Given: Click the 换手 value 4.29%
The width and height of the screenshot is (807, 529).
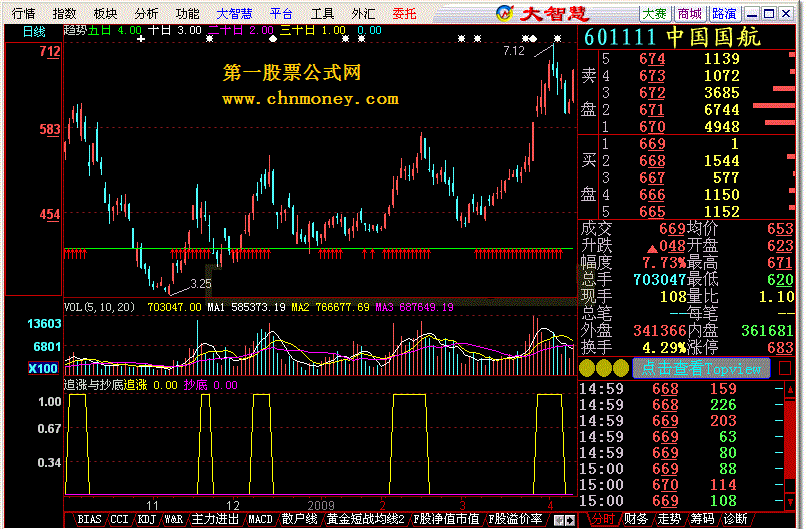Looking at the screenshot, I should (664, 348).
